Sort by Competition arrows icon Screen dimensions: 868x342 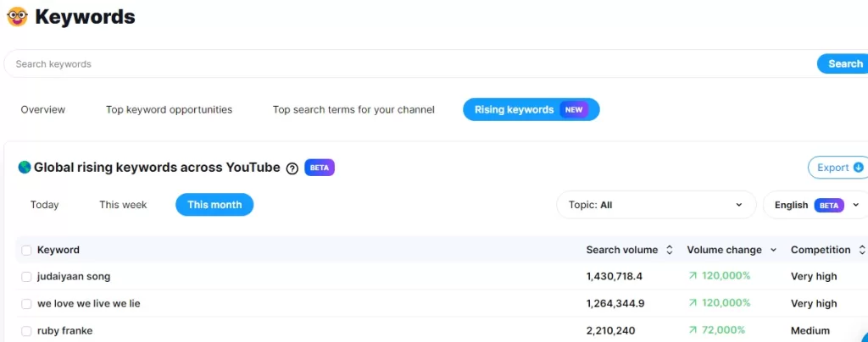click(862, 250)
